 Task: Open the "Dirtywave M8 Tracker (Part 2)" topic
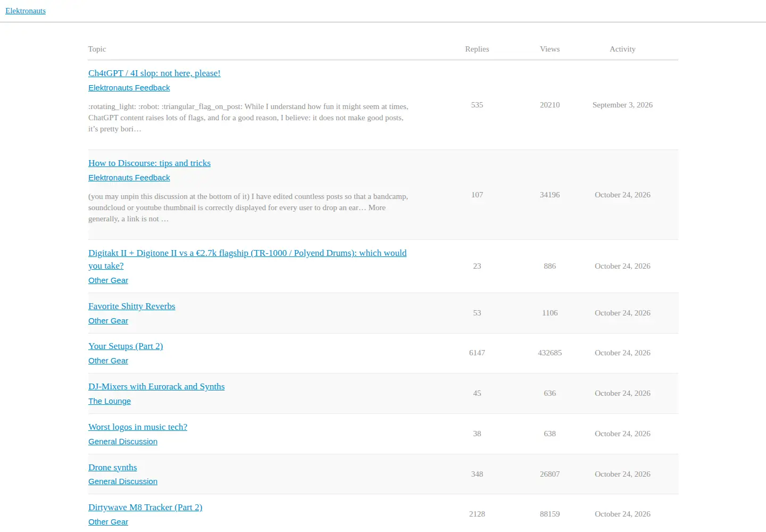145,508
